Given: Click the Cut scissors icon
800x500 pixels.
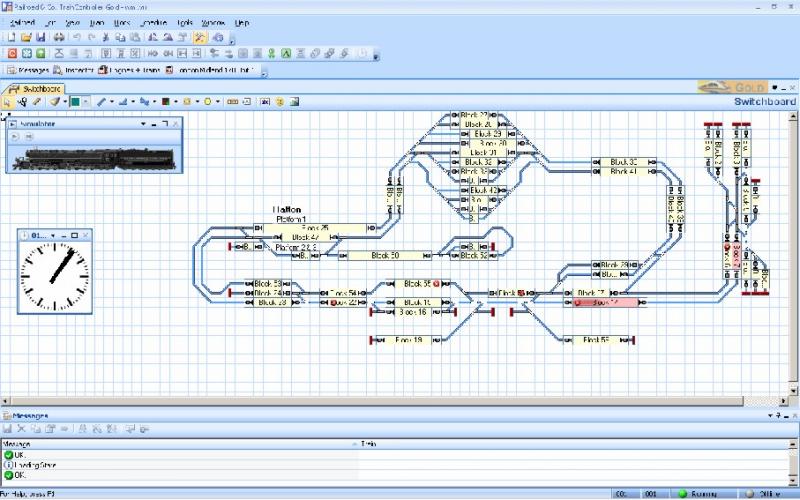Looking at the screenshot, I should click(x=106, y=37).
